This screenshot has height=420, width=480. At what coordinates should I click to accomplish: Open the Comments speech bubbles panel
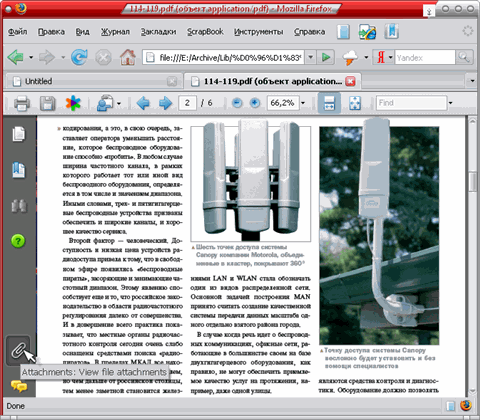pos(19,386)
